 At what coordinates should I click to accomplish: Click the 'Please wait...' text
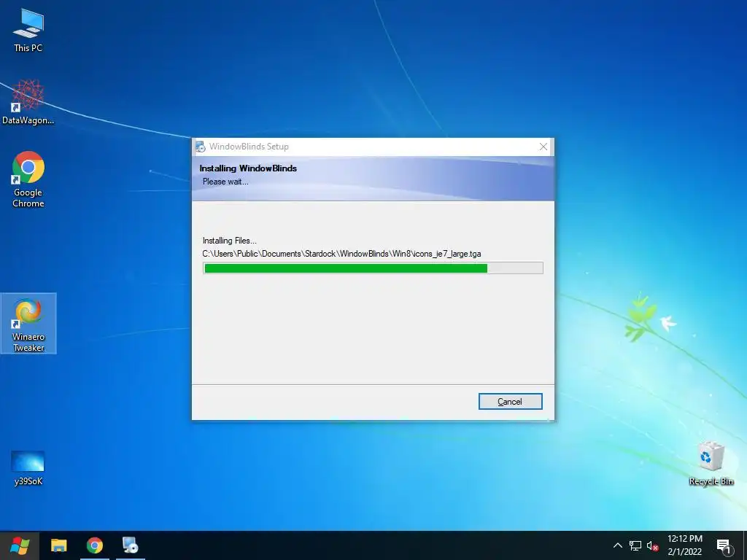pyautogui.click(x=225, y=182)
